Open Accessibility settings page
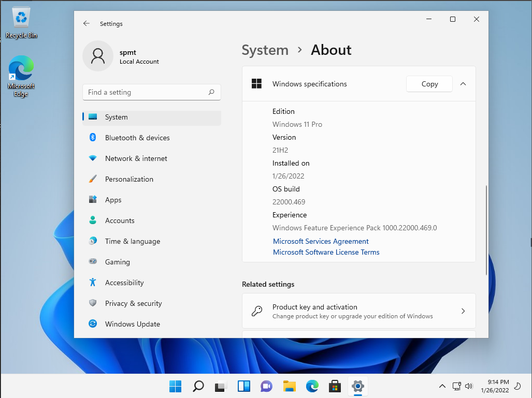 (x=152, y=283)
